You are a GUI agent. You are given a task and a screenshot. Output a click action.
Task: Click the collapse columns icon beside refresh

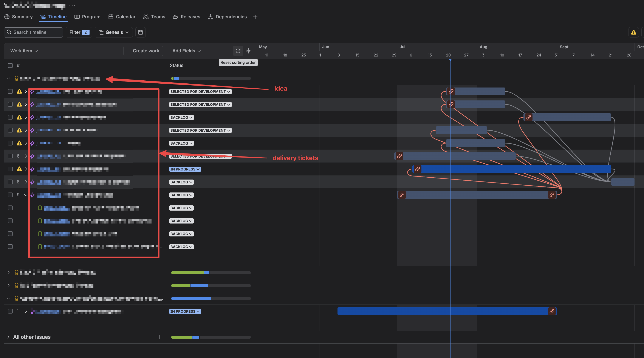[248, 51]
